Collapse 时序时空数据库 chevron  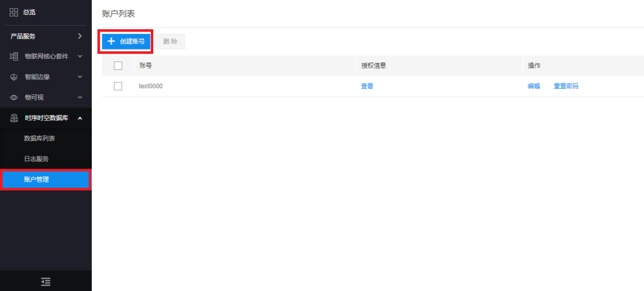click(x=80, y=118)
